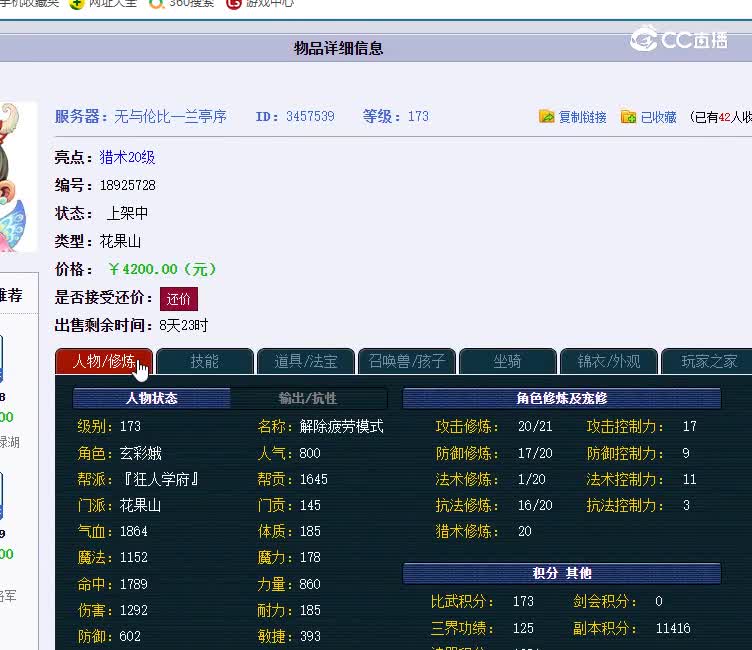
Task: Click the 攻击控制力 value 17
Action: click(x=690, y=426)
